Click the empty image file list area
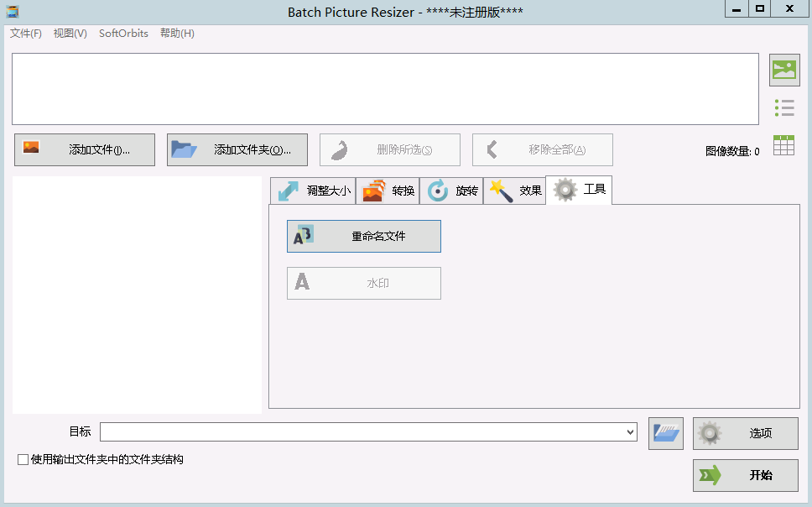 (x=385, y=89)
